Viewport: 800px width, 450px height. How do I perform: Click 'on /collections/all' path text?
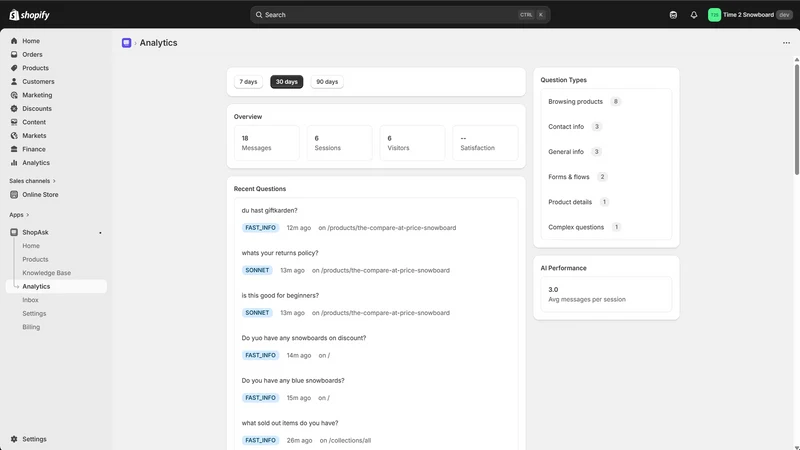345,440
